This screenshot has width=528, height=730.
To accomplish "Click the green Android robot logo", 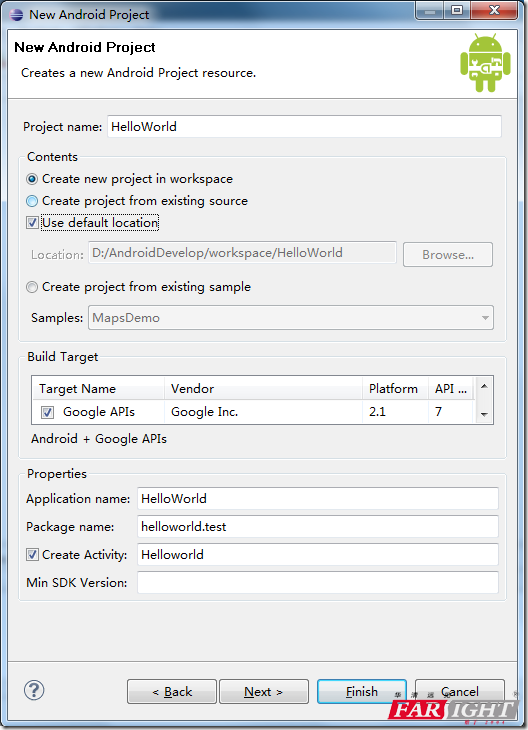I will 485,62.
